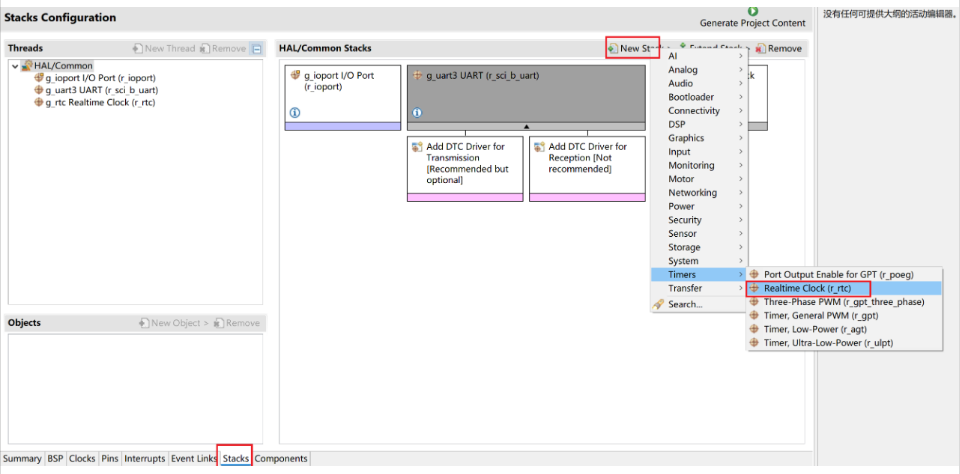Click the Port Output Enable for GPT icon
The height and width of the screenshot is (474, 960).
pyautogui.click(x=754, y=274)
